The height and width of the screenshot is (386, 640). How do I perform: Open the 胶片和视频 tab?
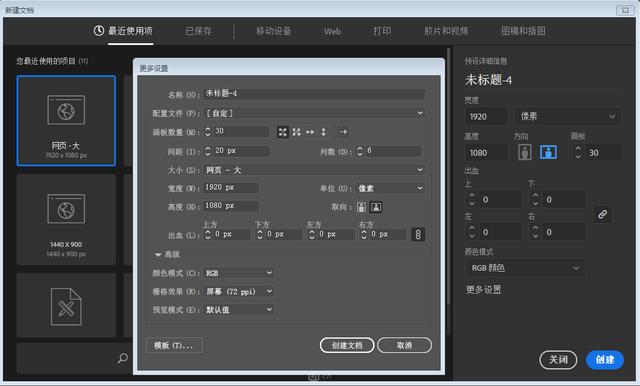(x=446, y=31)
